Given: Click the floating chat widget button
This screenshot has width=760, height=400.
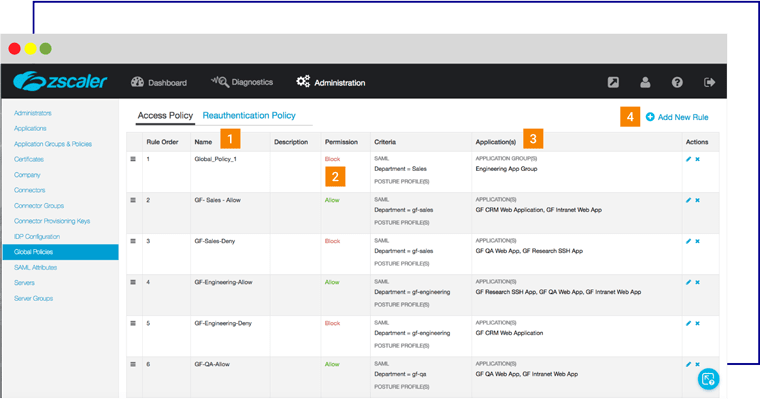Looking at the screenshot, I should 707,379.
